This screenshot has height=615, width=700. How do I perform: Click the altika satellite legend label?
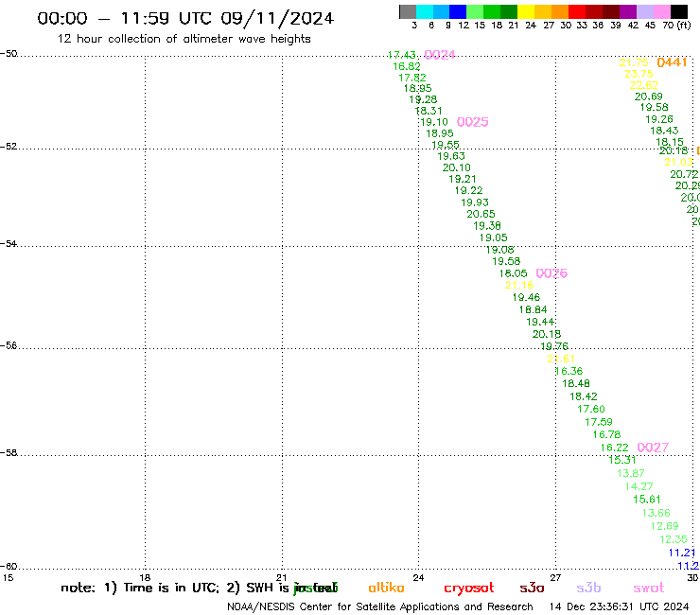(386, 588)
